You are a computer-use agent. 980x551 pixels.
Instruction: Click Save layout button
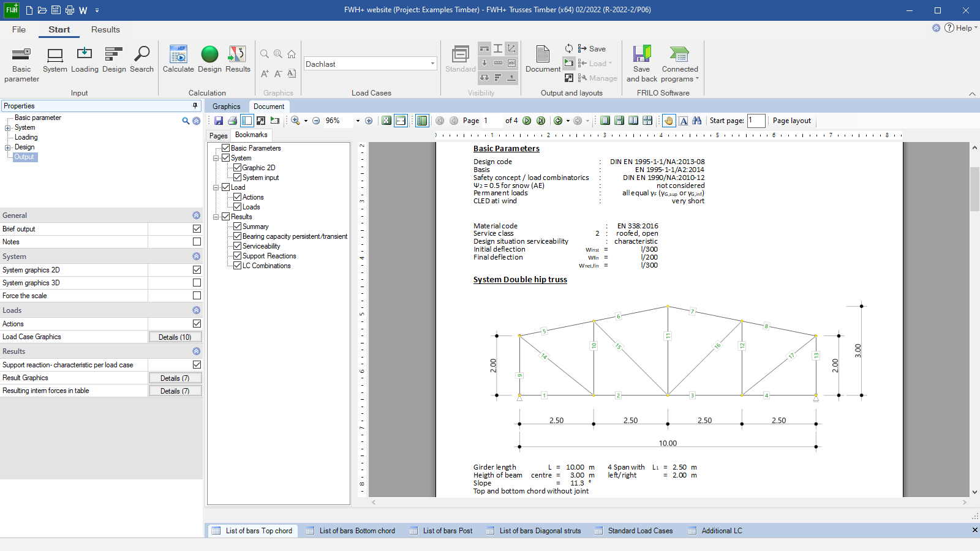[x=592, y=48]
